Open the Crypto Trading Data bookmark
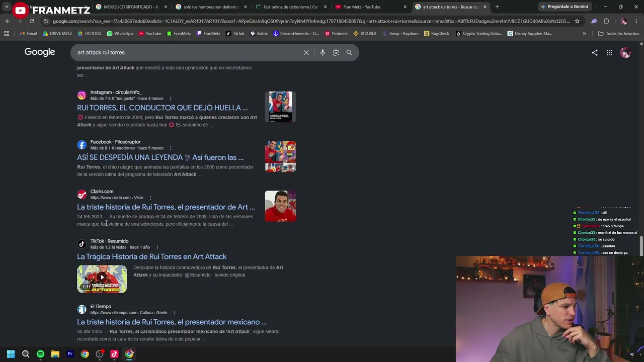 (x=478, y=34)
